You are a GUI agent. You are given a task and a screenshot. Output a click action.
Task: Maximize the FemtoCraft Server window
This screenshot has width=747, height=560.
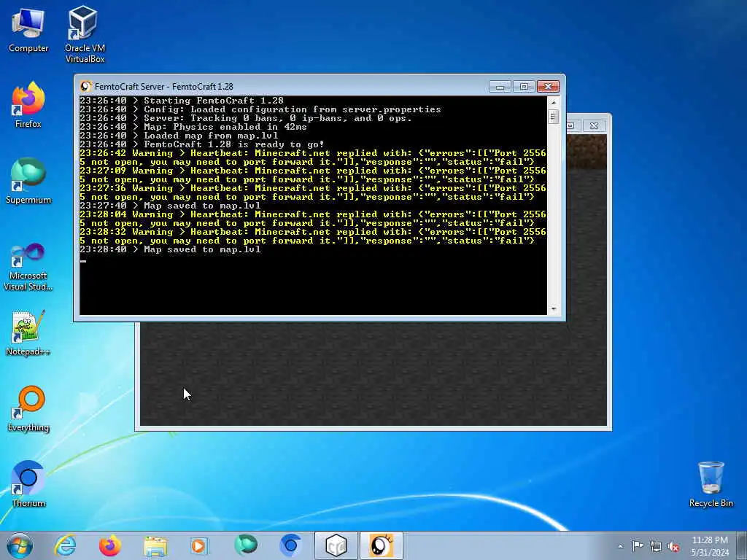pos(524,86)
